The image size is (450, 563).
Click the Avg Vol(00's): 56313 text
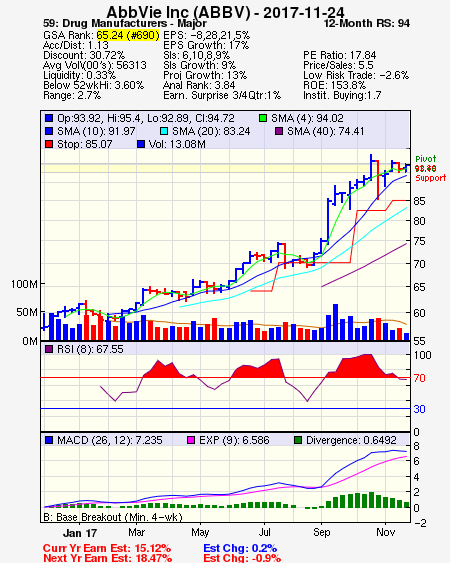95,65
